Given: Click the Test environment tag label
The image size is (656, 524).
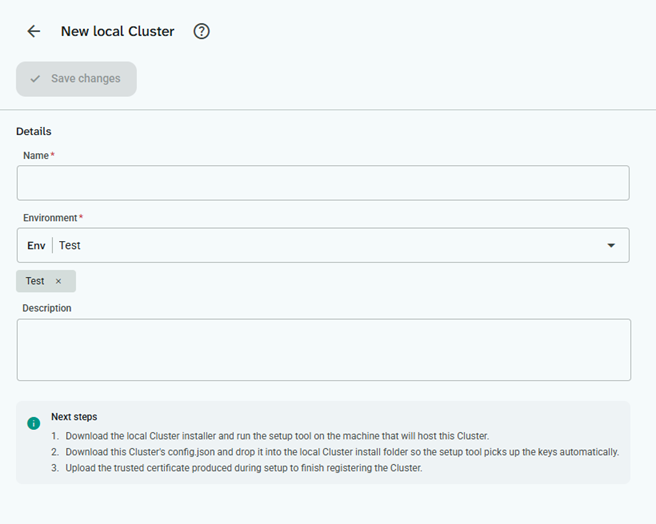Looking at the screenshot, I should tap(35, 281).
